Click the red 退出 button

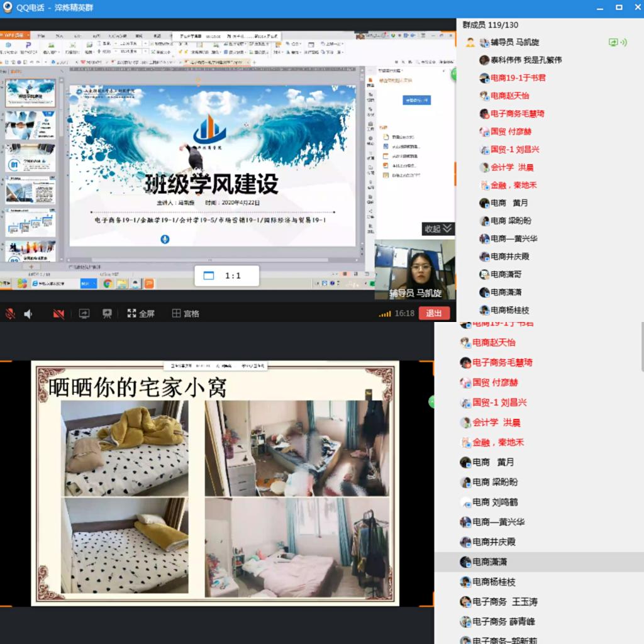[x=434, y=313]
